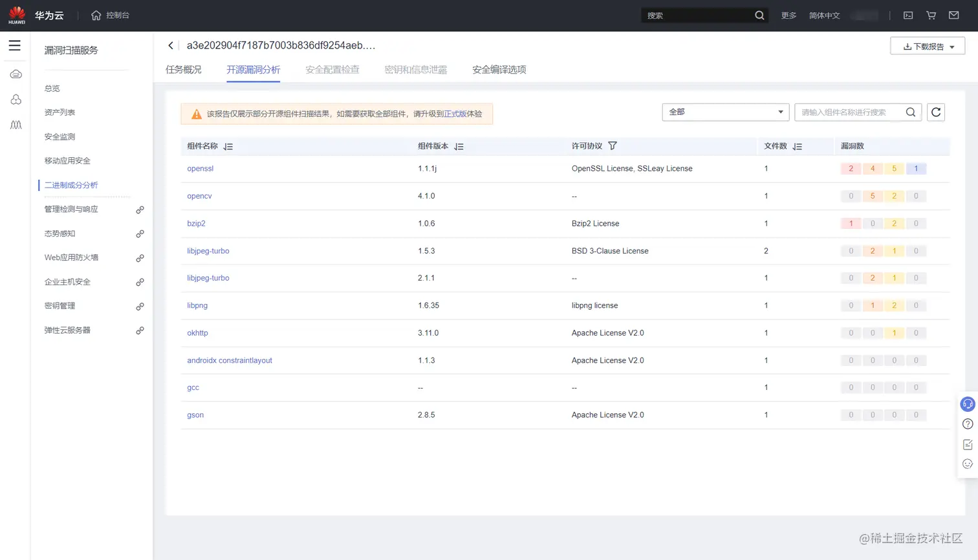Open 总览 in the sidebar
978x560 pixels.
click(52, 89)
